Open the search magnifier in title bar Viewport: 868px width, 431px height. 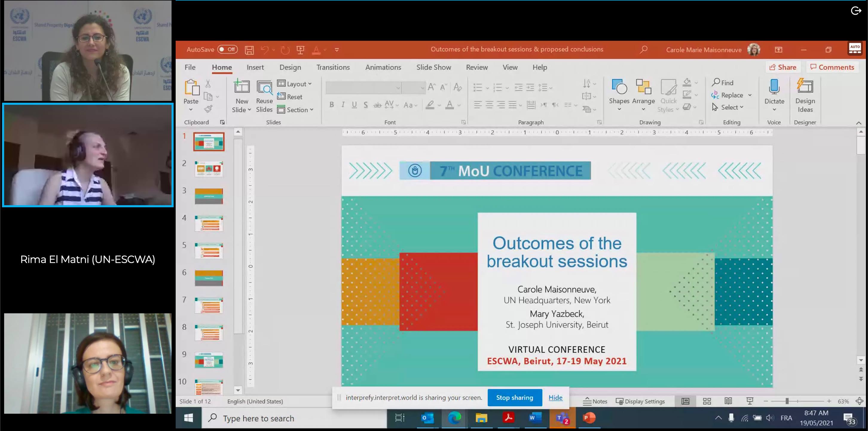point(643,50)
